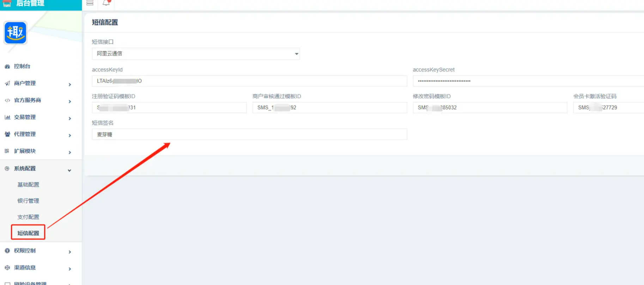Click the store icon beside 后台管理
This screenshot has width=644, height=285.
click(x=7, y=3)
